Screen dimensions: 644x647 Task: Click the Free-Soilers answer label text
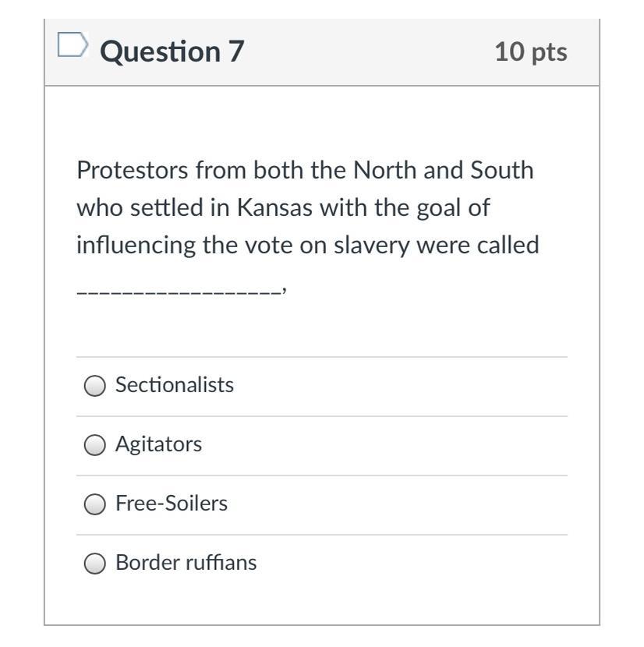[172, 504]
